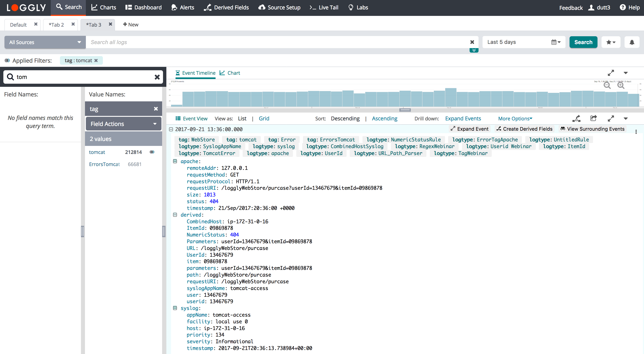Image resolution: width=644 pixels, height=354 pixels.
Task: Click the timeline zoom out magnifier
Action: point(607,85)
